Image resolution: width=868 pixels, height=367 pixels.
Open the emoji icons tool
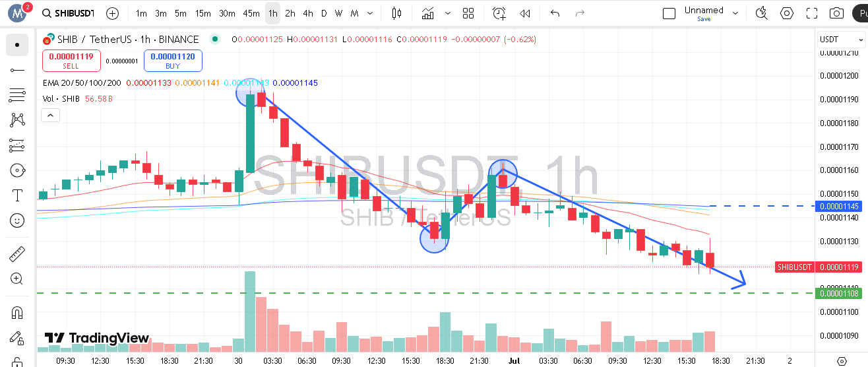[x=17, y=220]
